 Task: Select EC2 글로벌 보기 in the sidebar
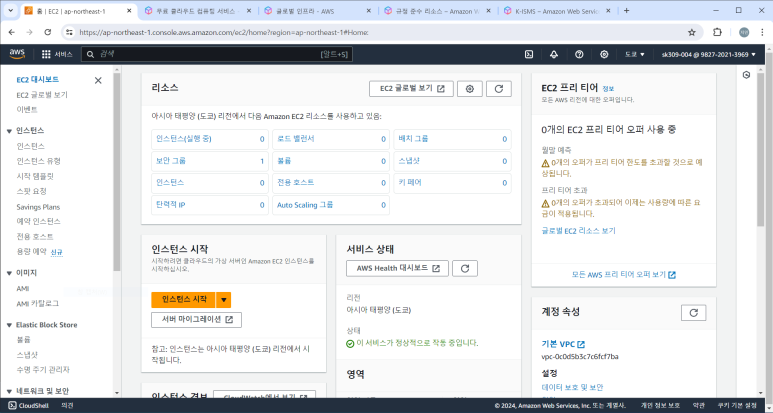pos(42,95)
